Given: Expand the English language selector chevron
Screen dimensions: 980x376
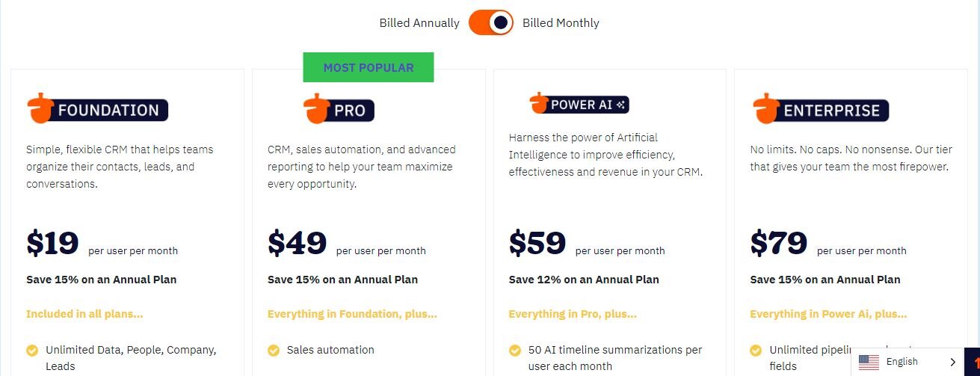Looking at the screenshot, I should [x=953, y=362].
